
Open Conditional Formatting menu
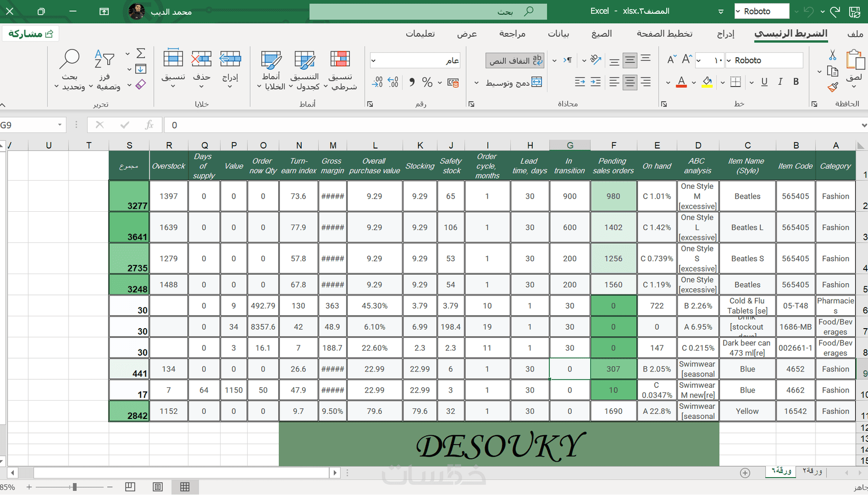[341, 70]
